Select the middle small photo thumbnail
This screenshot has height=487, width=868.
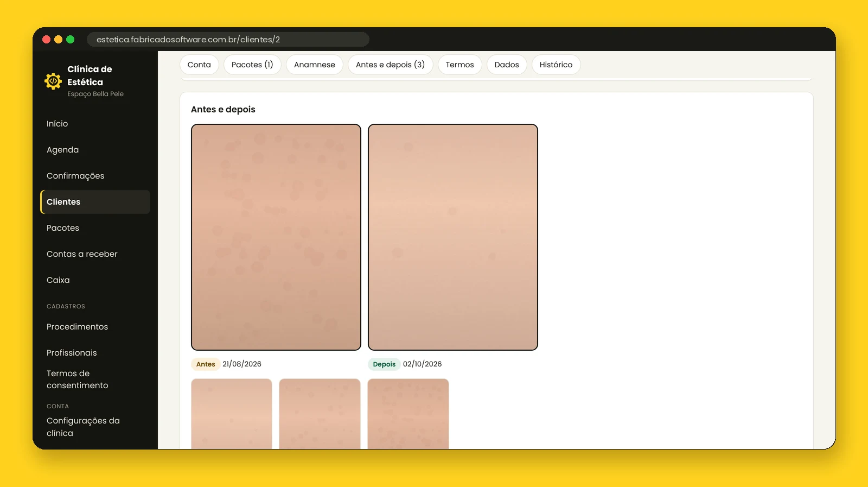pos(320,414)
